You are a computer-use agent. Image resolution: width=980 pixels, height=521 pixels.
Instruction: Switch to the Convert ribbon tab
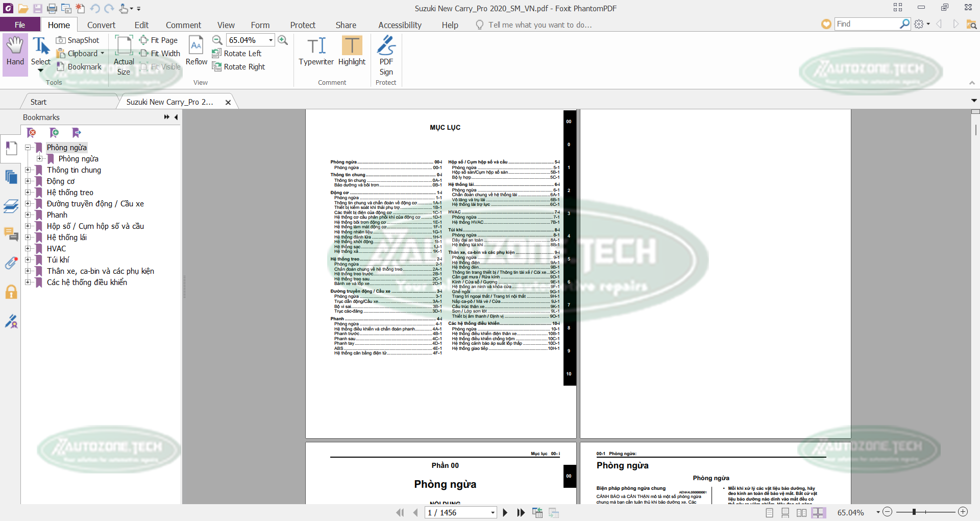101,25
